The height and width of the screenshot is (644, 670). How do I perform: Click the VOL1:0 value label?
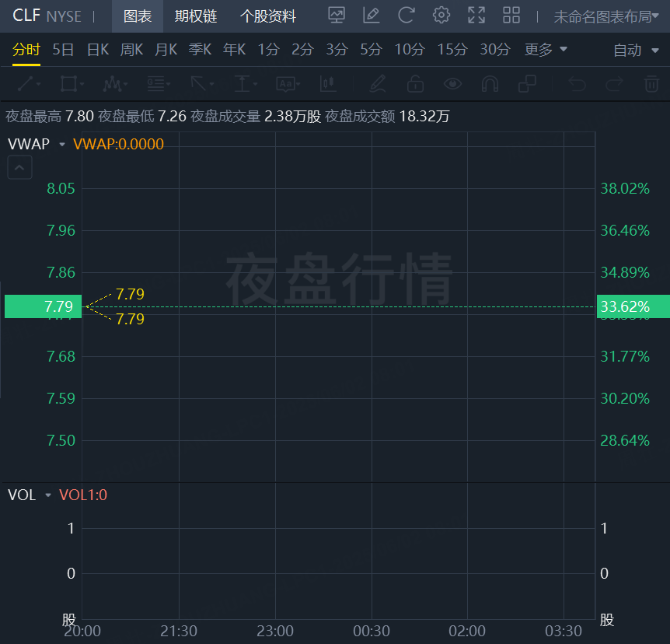click(x=83, y=495)
